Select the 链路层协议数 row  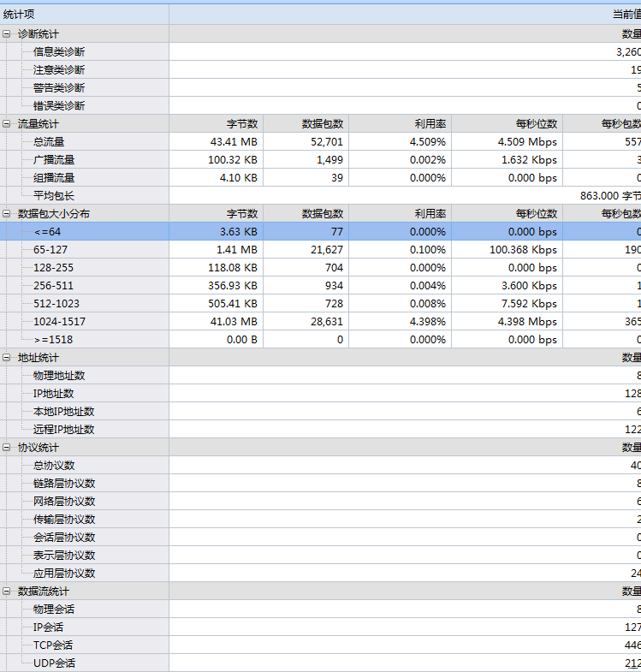point(320,484)
